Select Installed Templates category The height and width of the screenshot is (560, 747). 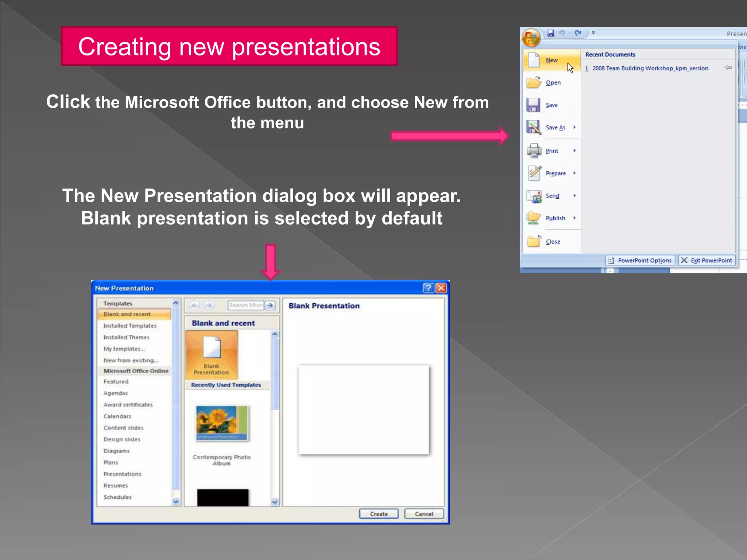[x=130, y=326]
